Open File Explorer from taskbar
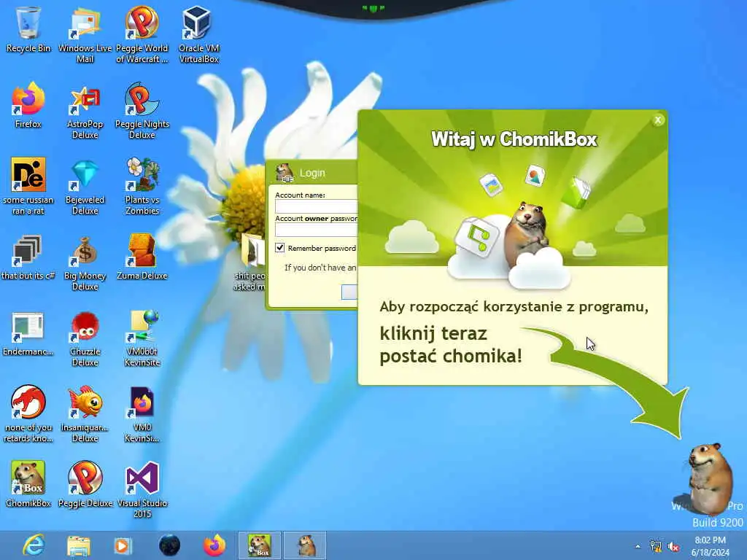Viewport: 747px width, 560px height. click(x=79, y=545)
